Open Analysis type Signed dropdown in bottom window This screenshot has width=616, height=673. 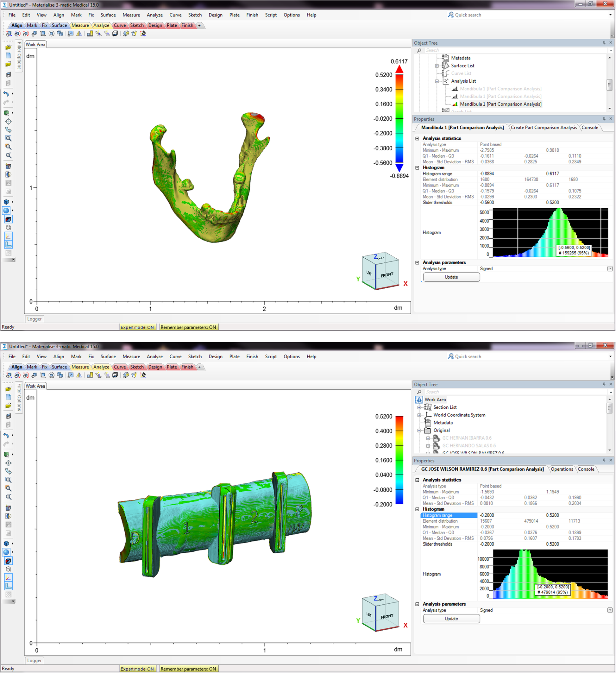(610, 610)
